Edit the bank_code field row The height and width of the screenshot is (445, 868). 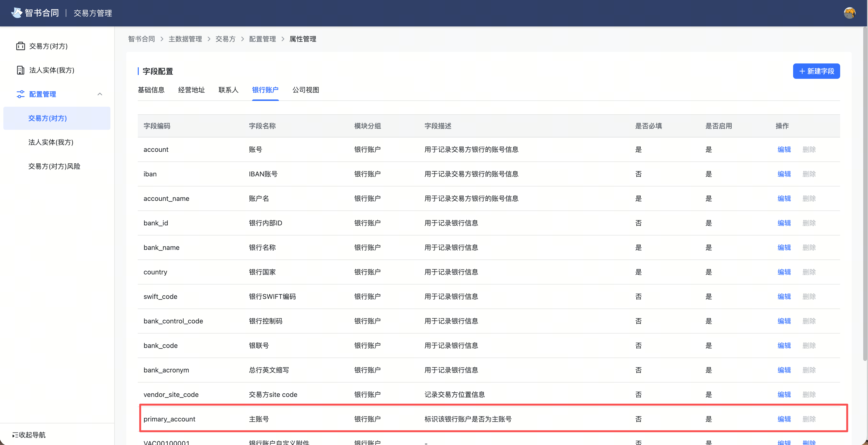click(x=784, y=346)
